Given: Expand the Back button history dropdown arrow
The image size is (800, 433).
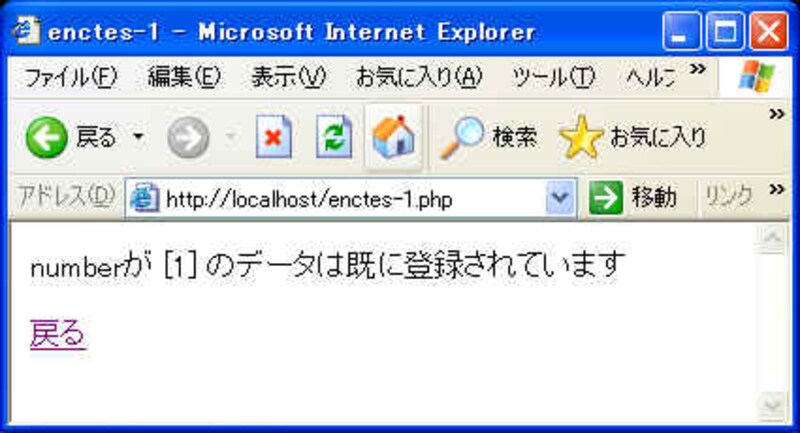Looking at the screenshot, I should tap(138, 137).
